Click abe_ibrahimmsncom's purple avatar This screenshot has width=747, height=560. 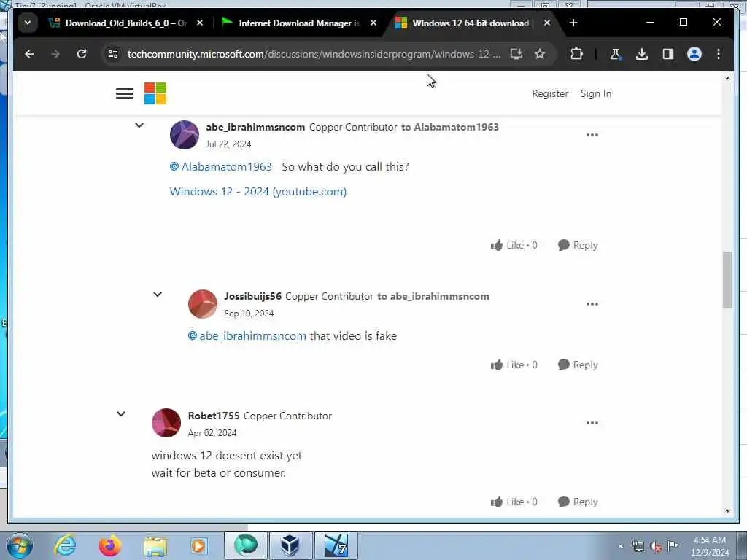pyautogui.click(x=185, y=135)
